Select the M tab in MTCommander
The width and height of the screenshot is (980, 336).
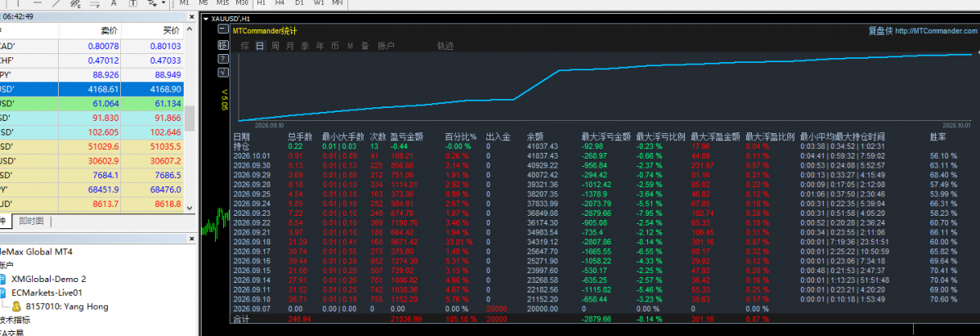[350, 46]
